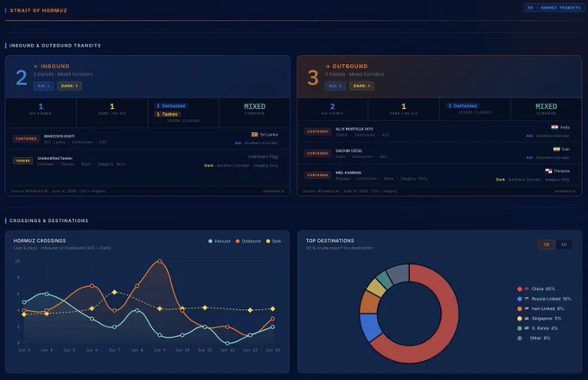Click the Singapore flag in legend
The width and height of the screenshot is (588, 380).
coord(527,318)
